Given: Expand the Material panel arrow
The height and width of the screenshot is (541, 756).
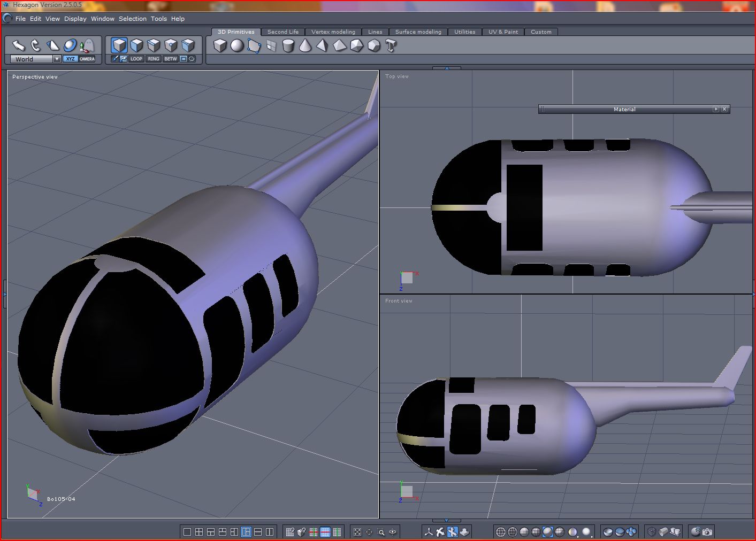Looking at the screenshot, I should coord(716,109).
